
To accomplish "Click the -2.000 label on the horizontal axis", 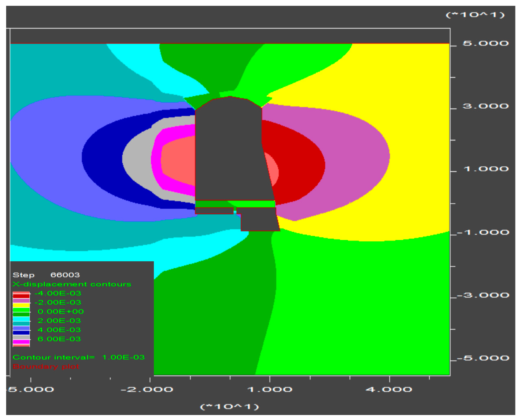I will 147,389.
